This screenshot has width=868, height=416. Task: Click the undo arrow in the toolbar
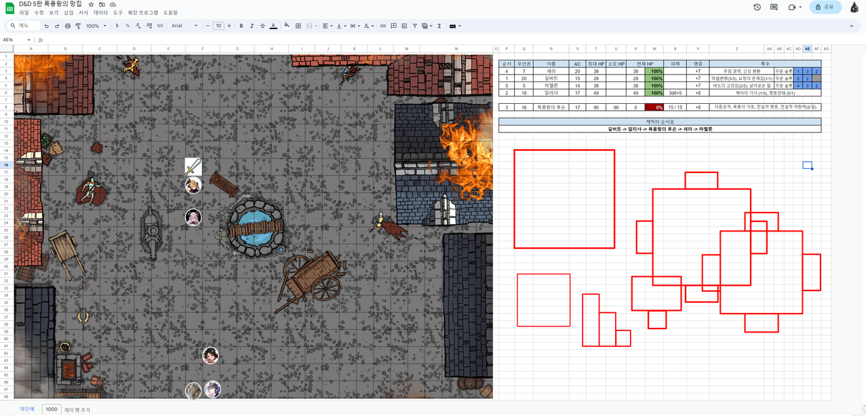pos(46,26)
